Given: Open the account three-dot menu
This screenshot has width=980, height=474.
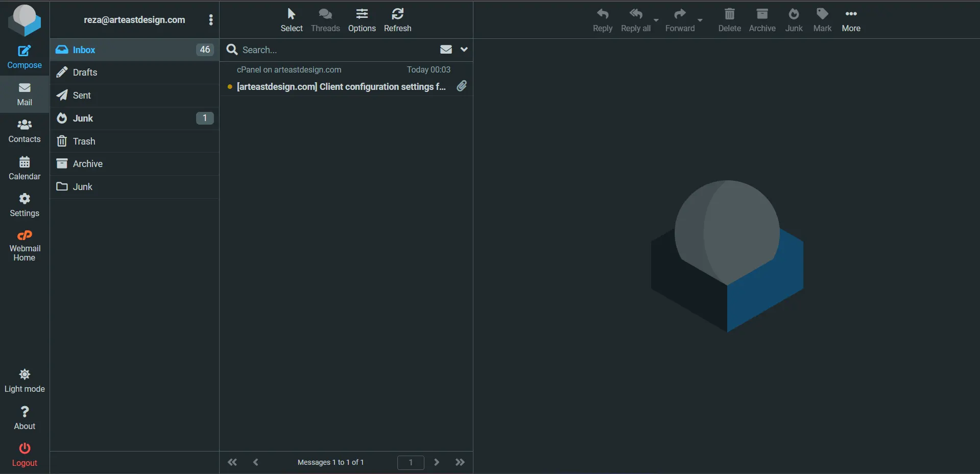Looking at the screenshot, I should pyautogui.click(x=211, y=20).
